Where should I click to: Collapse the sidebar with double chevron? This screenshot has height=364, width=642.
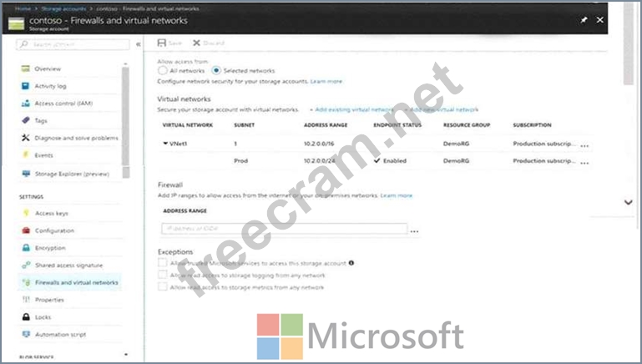(x=139, y=44)
